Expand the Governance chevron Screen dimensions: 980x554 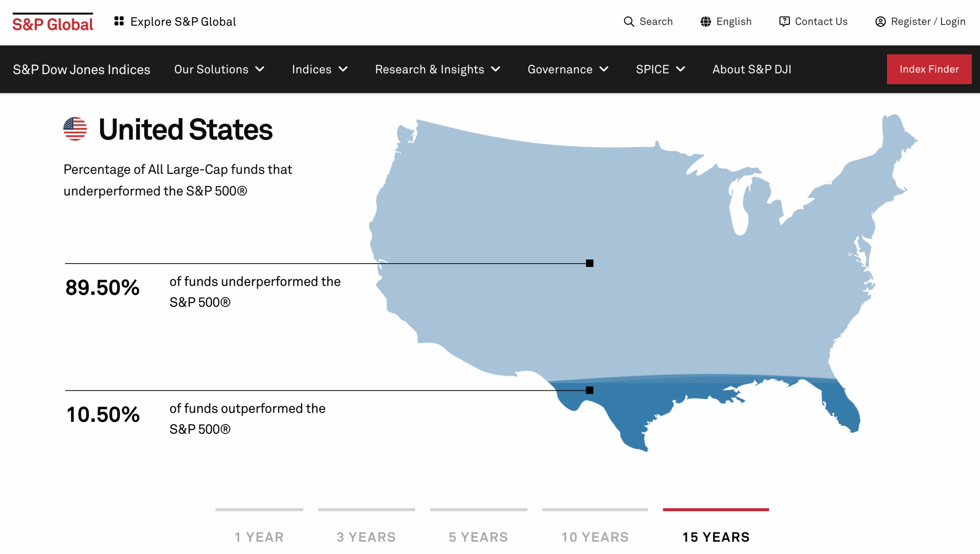point(604,69)
